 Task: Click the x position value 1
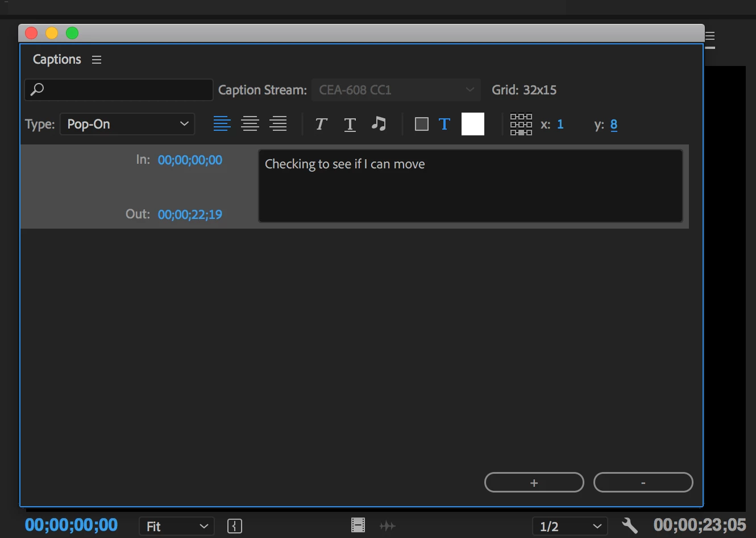pos(560,125)
